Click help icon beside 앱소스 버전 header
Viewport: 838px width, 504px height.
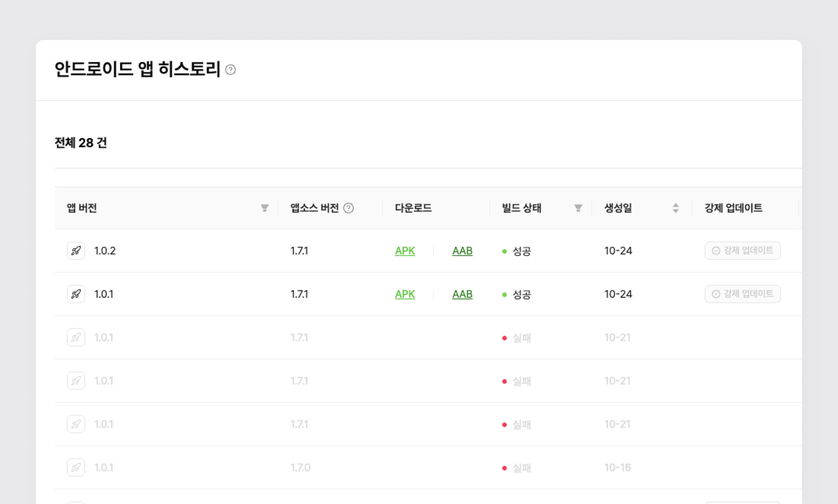[348, 208]
